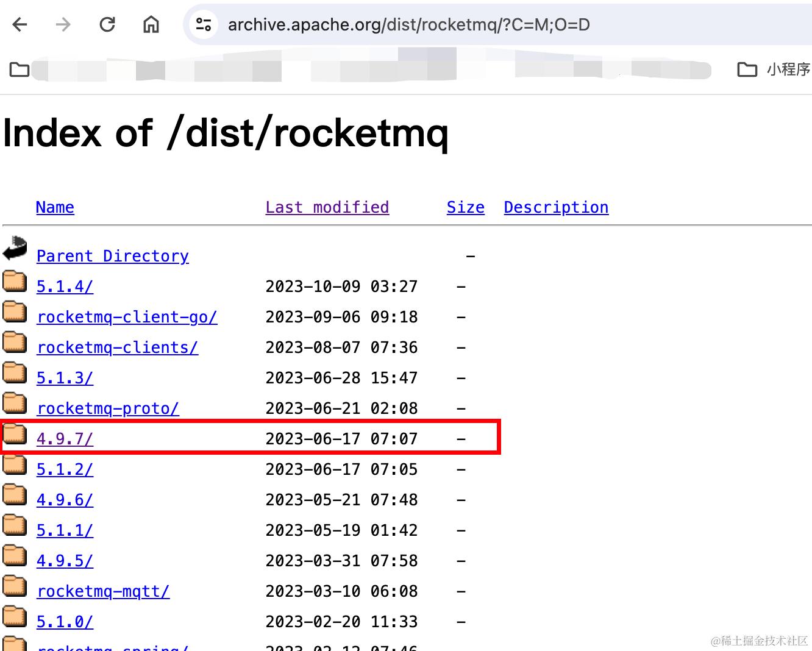Click the folder icon beside 5.1.2/

[15, 464]
